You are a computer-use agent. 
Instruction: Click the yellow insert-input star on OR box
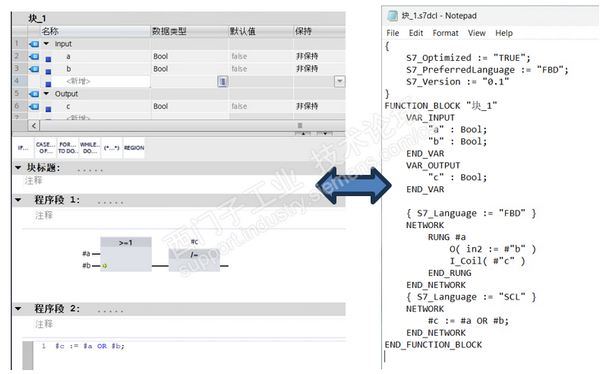click(104, 266)
